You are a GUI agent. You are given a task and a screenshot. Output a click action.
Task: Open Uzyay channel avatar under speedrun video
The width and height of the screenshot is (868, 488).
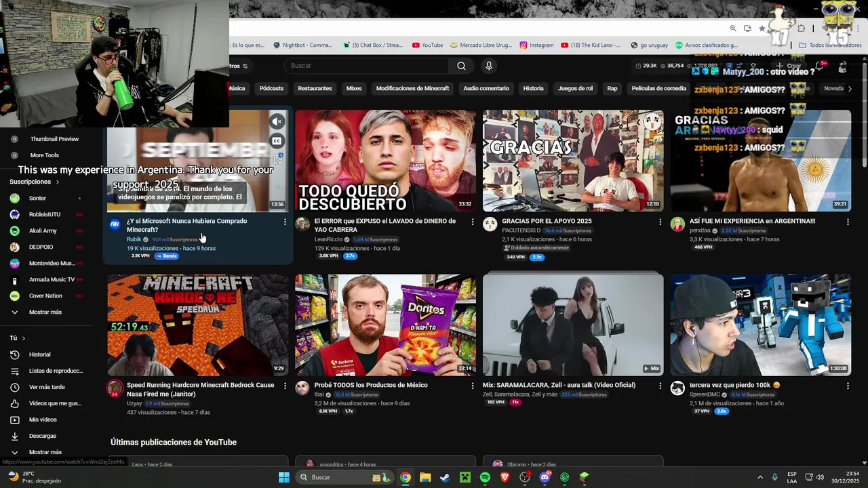click(115, 388)
